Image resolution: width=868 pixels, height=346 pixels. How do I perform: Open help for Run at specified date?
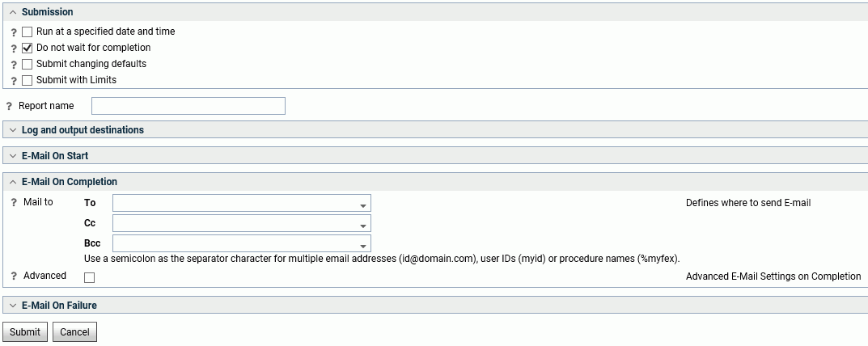14,32
